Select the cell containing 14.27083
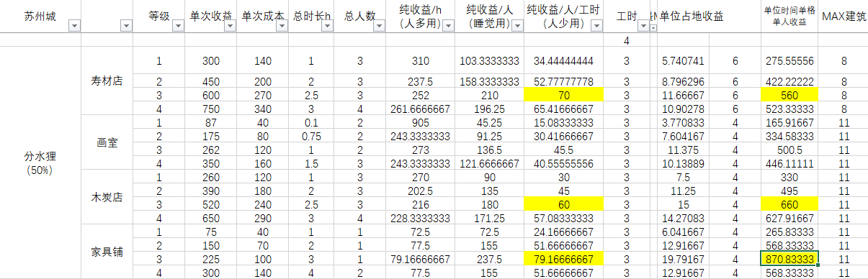Image resolution: width=868 pixels, height=279 pixels. click(684, 218)
